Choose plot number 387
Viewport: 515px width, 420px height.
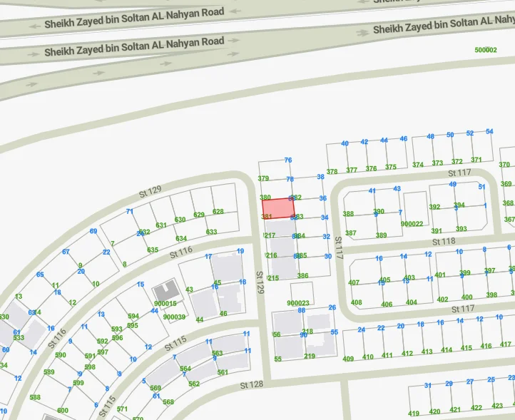(x=350, y=233)
